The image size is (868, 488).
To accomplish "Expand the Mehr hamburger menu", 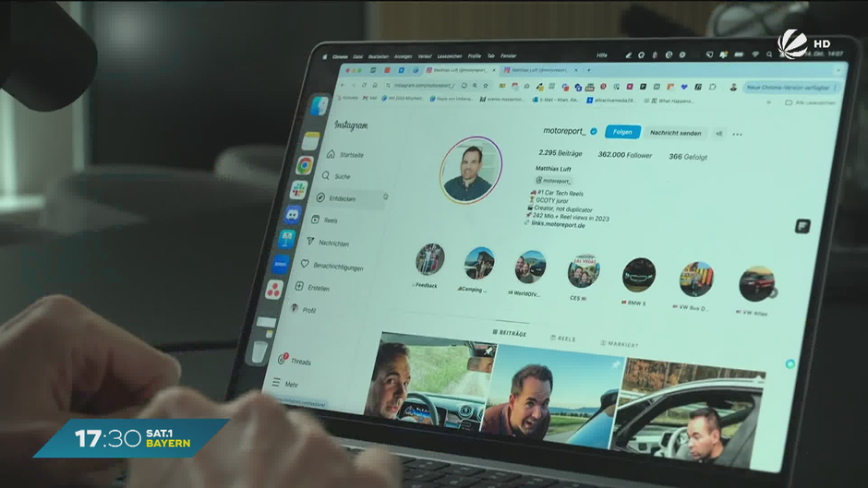I will tap(284, 384).
